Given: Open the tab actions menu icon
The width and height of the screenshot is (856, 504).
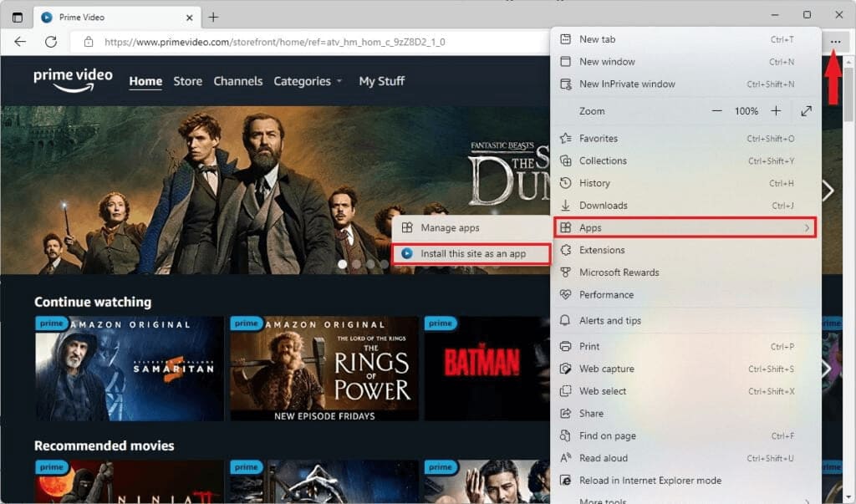Looking at the screenshot, I should (x=18, y=18).
